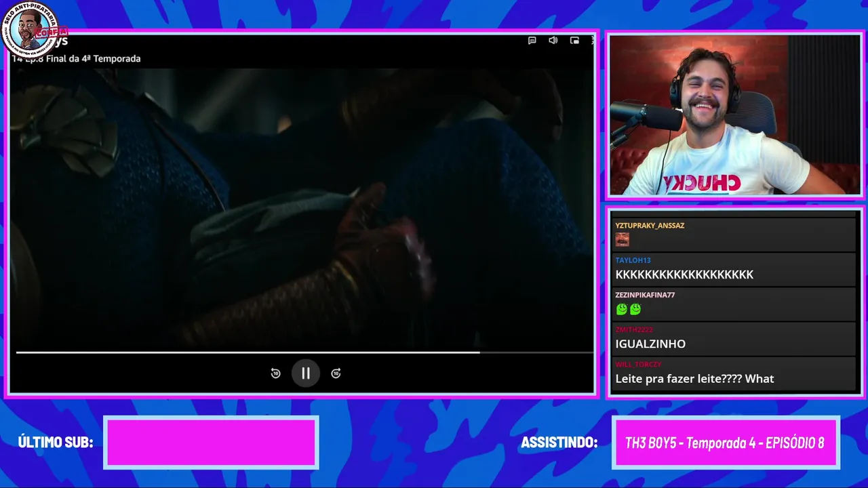868x488 pixels.
Task: Click the volume speaker icon in the player
Action: pos(553,41)
